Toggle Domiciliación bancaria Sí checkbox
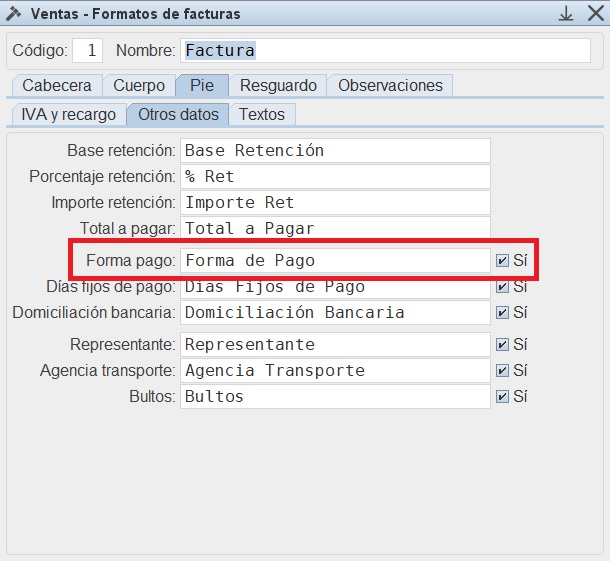The image size is (610, 561). click(502, 313)
